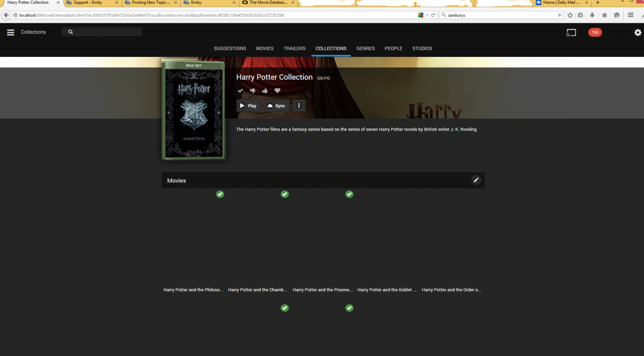The height and width of the screenshot is (356, 644).
Task: Click the magnifier icon in Emby search
Action: click(x=70, y=32)
